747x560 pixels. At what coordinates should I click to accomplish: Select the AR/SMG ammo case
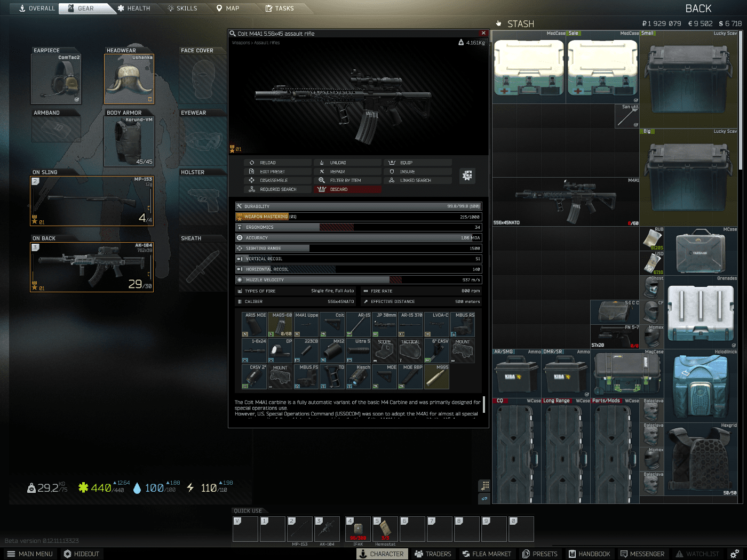(x=516, y=373)
